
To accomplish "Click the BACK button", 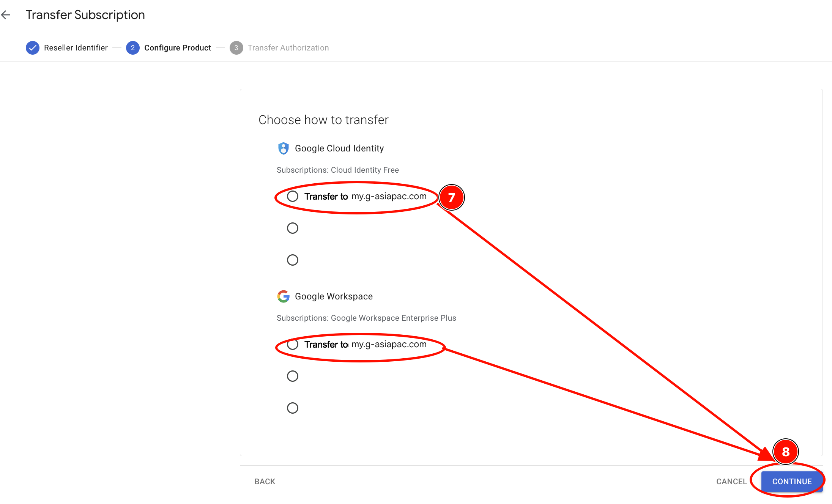I will 265,481.
